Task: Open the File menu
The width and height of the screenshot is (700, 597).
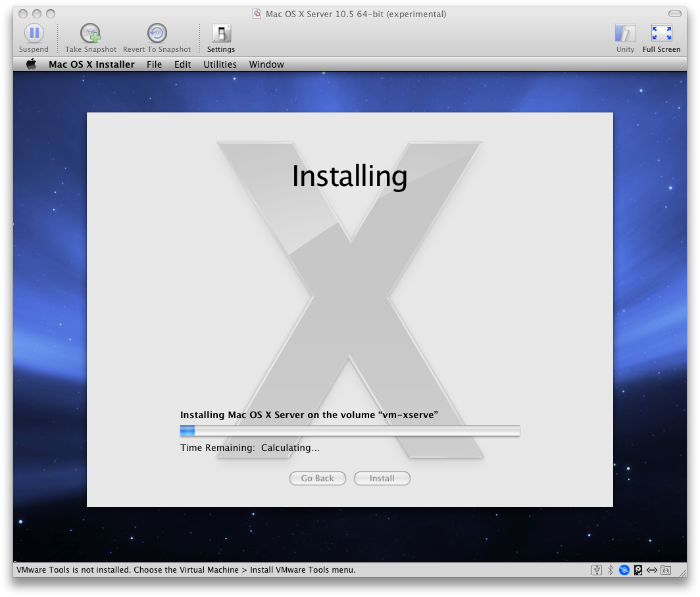Action: [x=154, y=64]
